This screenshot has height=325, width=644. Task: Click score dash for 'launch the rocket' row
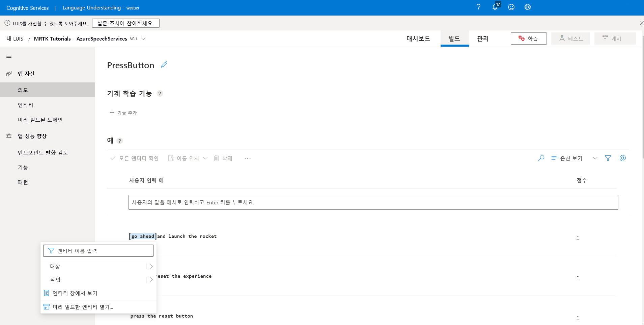[x=578, y=237]
